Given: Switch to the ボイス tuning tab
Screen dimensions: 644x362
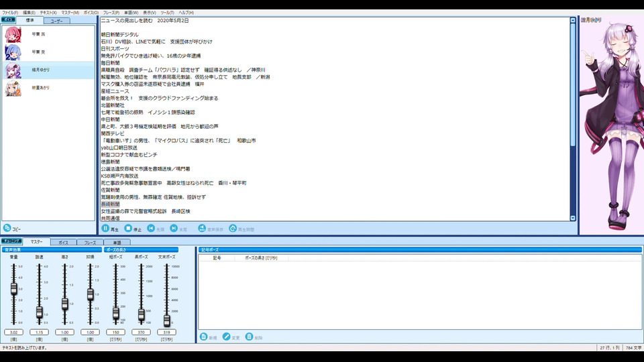Looking at the screenshot, I should [x=63, y=243].
